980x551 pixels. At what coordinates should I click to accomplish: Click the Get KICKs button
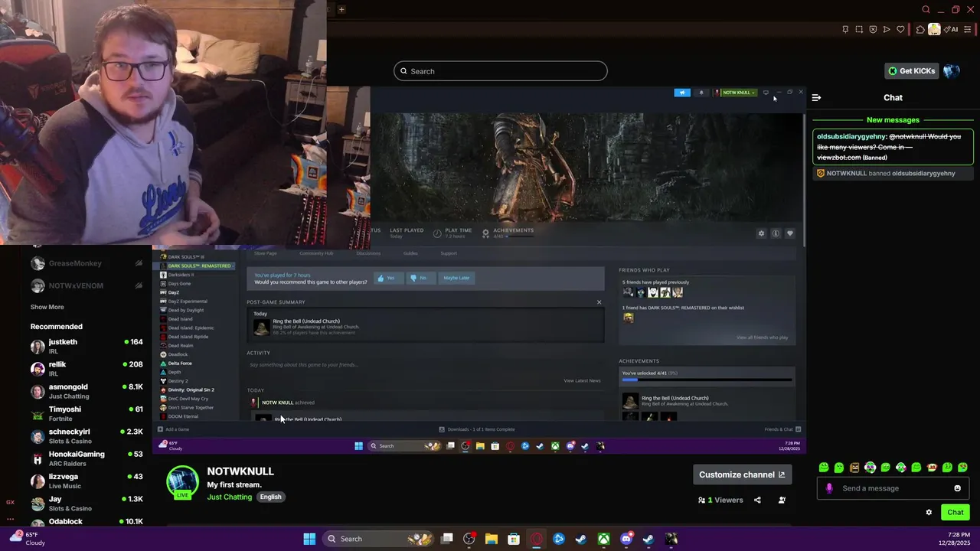911,71
